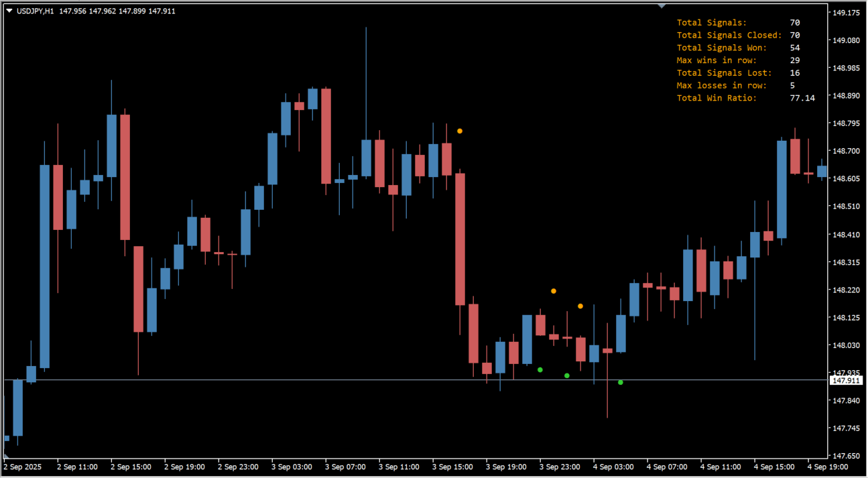The height and width of the screenshot is (478, 868).
Task: Click the Total Signals Won label
Action: coord(722,48)
